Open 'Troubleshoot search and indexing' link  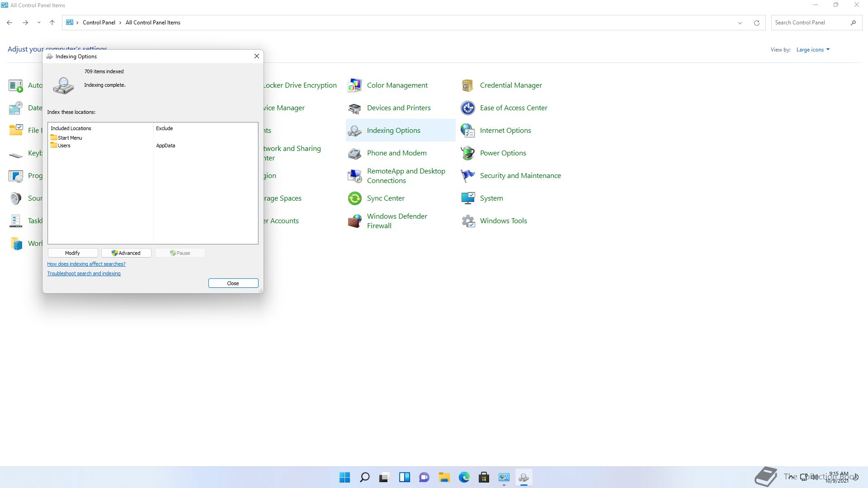[x=84, y=273]
